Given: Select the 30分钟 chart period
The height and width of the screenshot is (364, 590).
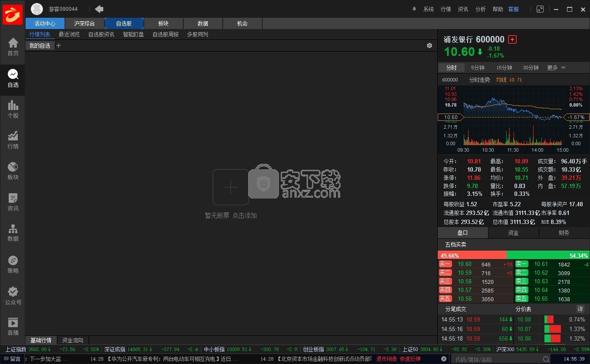Looking at the screenshot, I should [x=531, y=68].
